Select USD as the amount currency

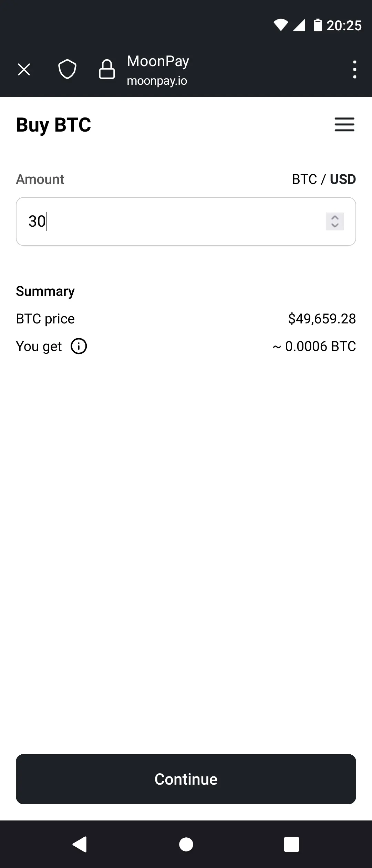343,179
